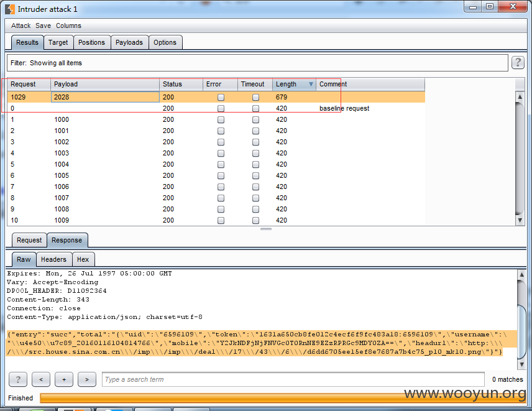Image resolution: width=532 pixels, height=411 pixels.
Task: Open the filter help question mark icon
Action: pyautogui.click(x=518, y=63)
